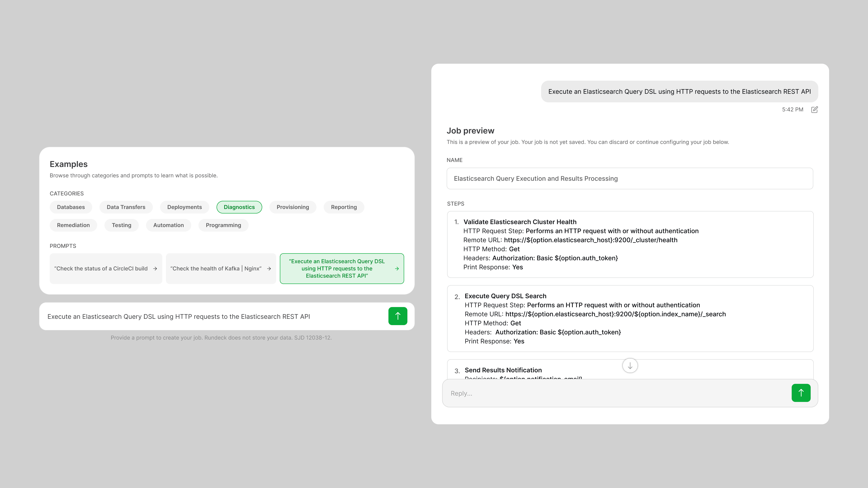Disable the highlighted Diagnostics category filter

point(239,207)
